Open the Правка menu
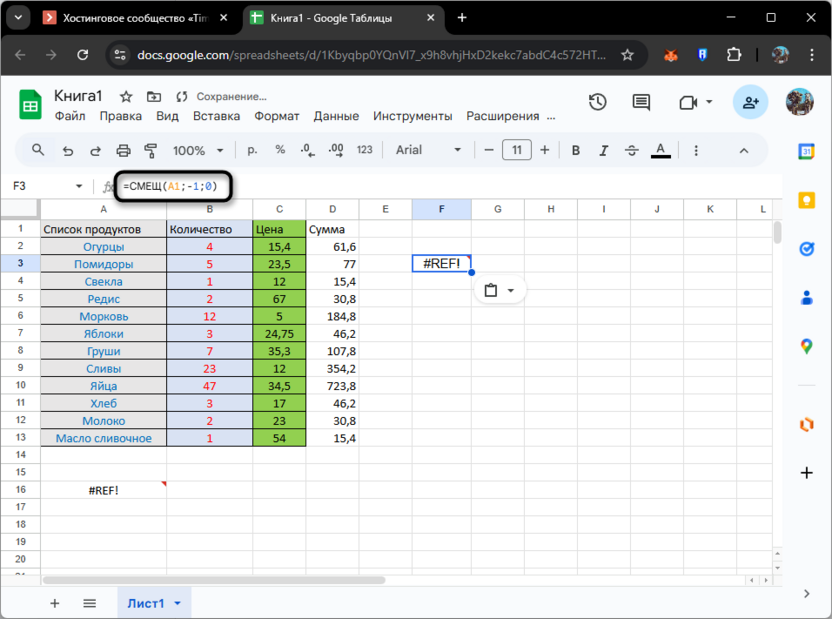 120,116
